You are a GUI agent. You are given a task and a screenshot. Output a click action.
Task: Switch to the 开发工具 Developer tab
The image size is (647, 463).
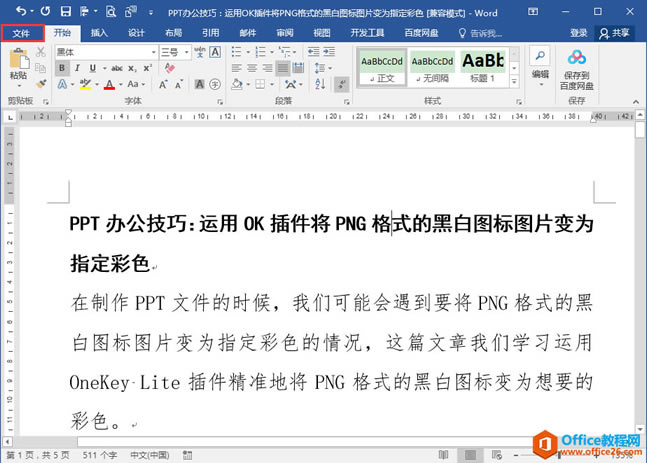coord(367,33)
